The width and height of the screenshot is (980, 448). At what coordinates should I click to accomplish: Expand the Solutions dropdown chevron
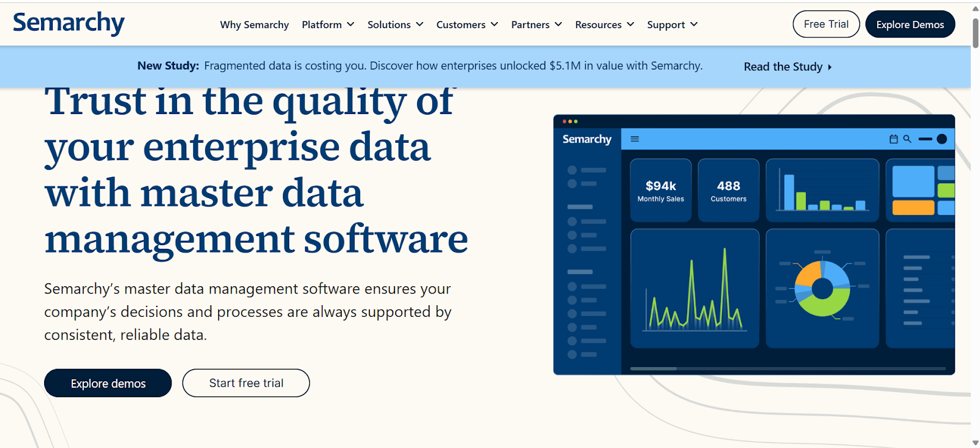(x=420, y=25)
